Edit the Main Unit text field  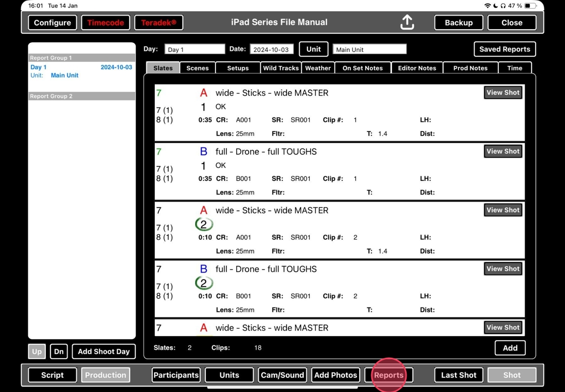pos(369,49)
